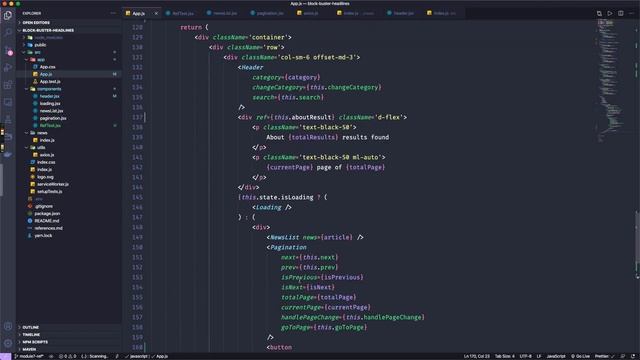
Task: Change language mode JavaScript in status bar
Action: tap(556, 356)
